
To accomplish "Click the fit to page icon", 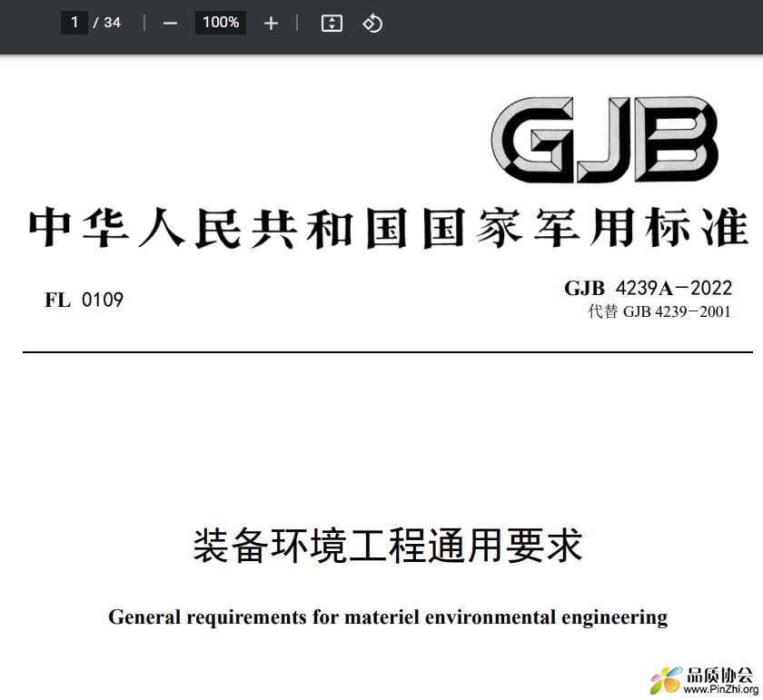I will point(332,23).
